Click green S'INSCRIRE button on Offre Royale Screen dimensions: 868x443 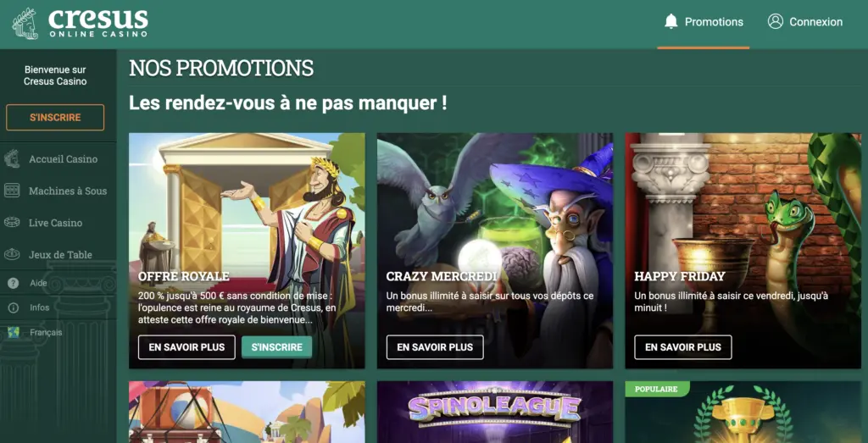point(277,347)
